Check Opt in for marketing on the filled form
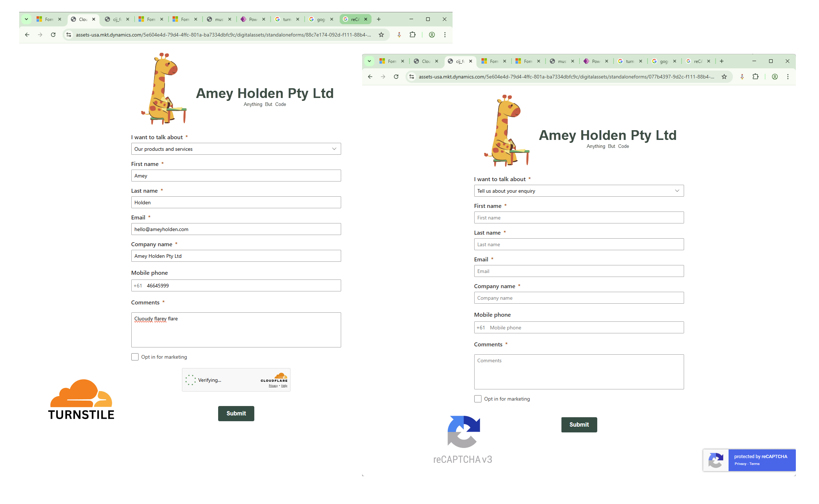The height and width of the screenshot is (504, 819). click(135, 357)
